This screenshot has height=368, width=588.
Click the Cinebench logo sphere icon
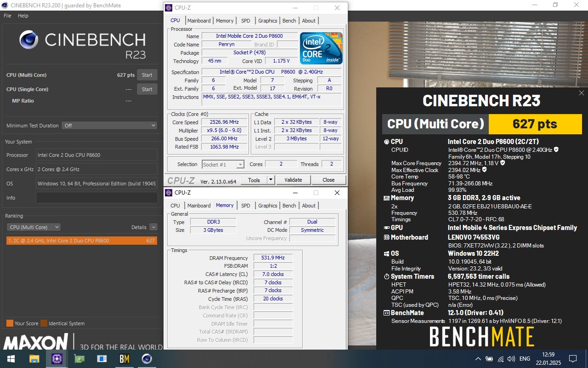coord(28,40)
